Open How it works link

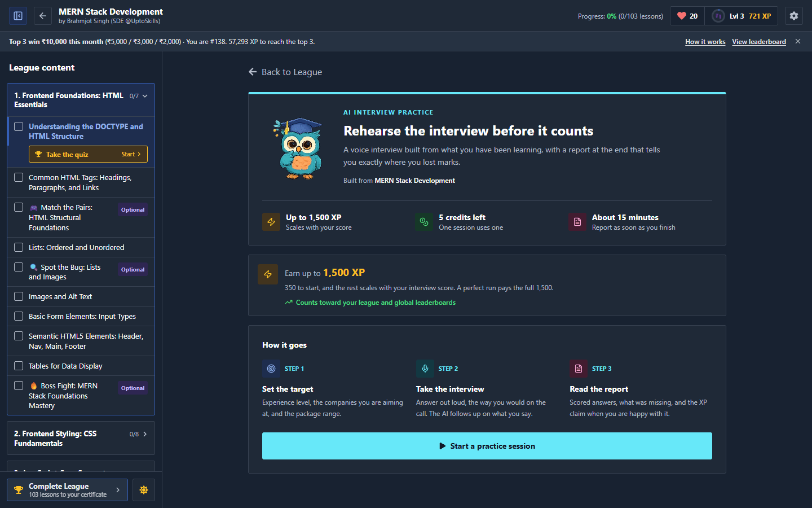(x=705, y=42)
